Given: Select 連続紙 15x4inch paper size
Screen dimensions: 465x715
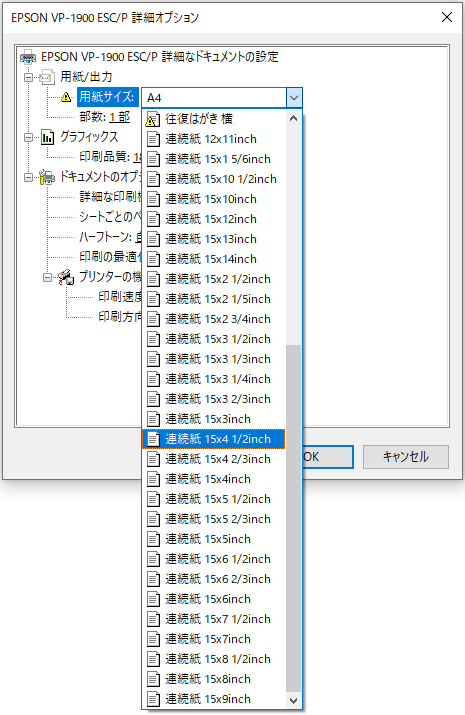Looking at the screenshot, I should coord(213,479).
